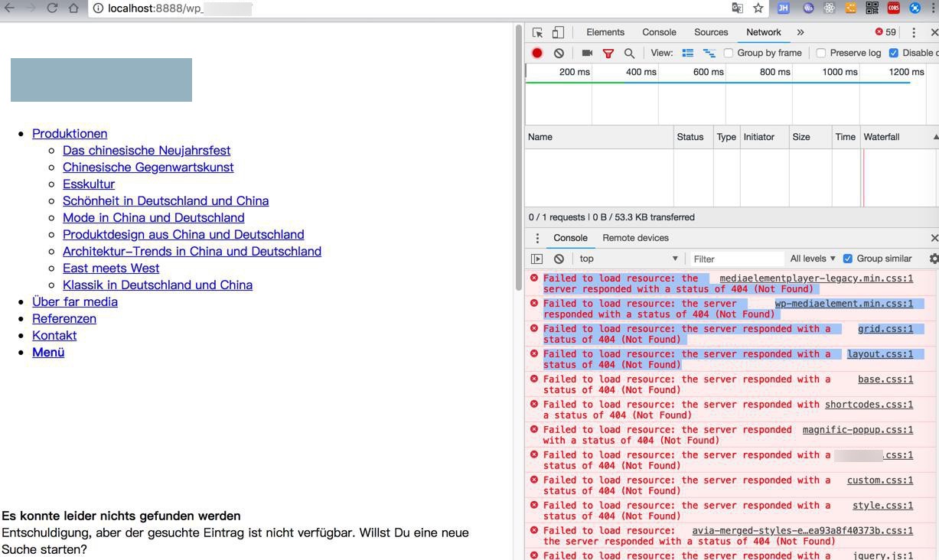Open the Kontakt link
The image size is (939, 560).
pos(54,336)
